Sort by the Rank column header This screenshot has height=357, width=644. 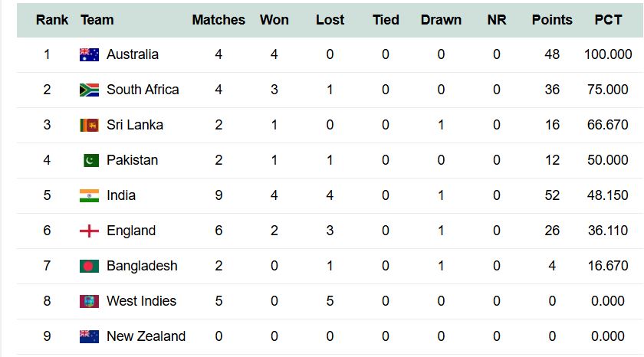pyautogui.click(x=52, y=19)
